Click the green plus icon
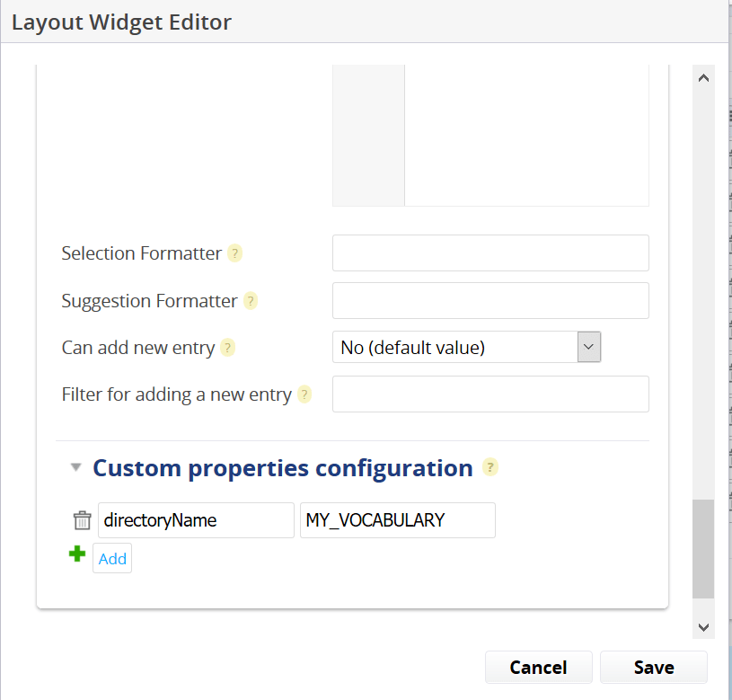This screenshot has width=732, height=700. tap(77, 554)
